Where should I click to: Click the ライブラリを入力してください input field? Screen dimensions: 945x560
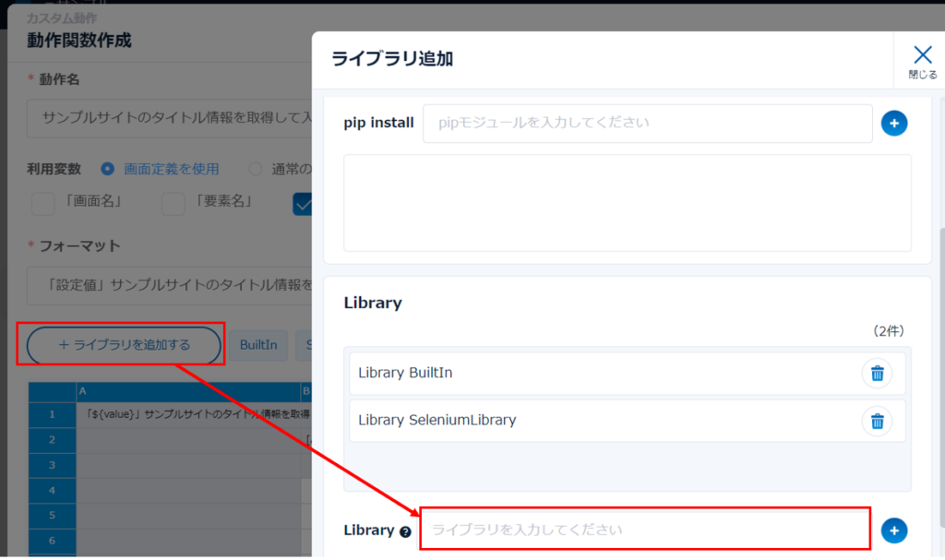[644, 530]
